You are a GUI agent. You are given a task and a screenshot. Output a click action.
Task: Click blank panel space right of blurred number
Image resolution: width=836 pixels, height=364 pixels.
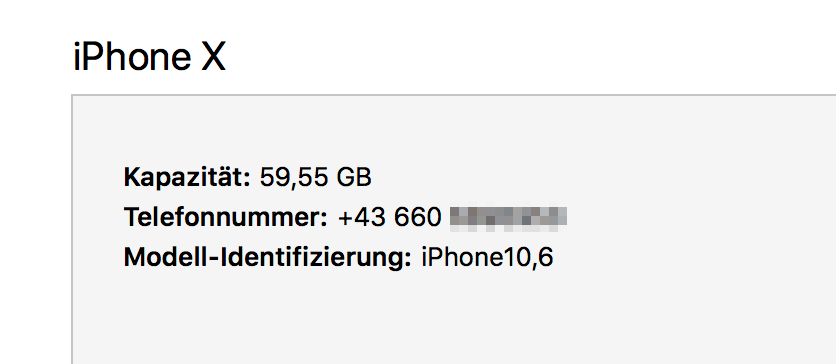pos(693,217)
